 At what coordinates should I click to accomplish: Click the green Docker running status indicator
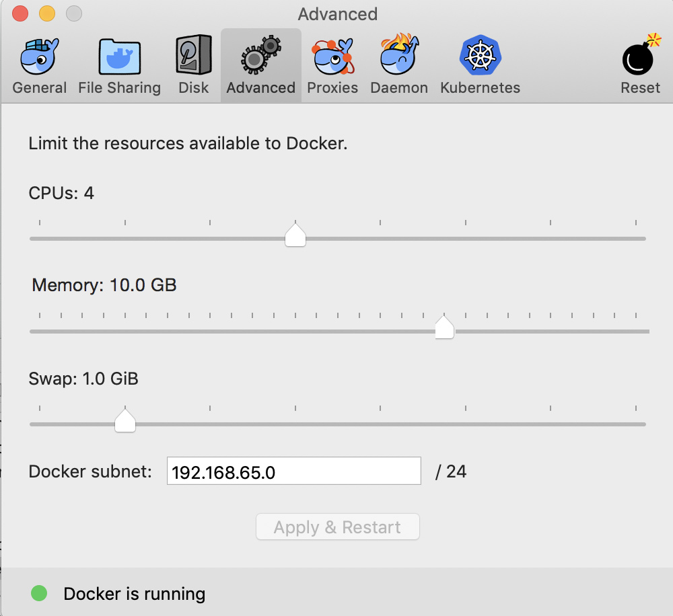(38, 594)
